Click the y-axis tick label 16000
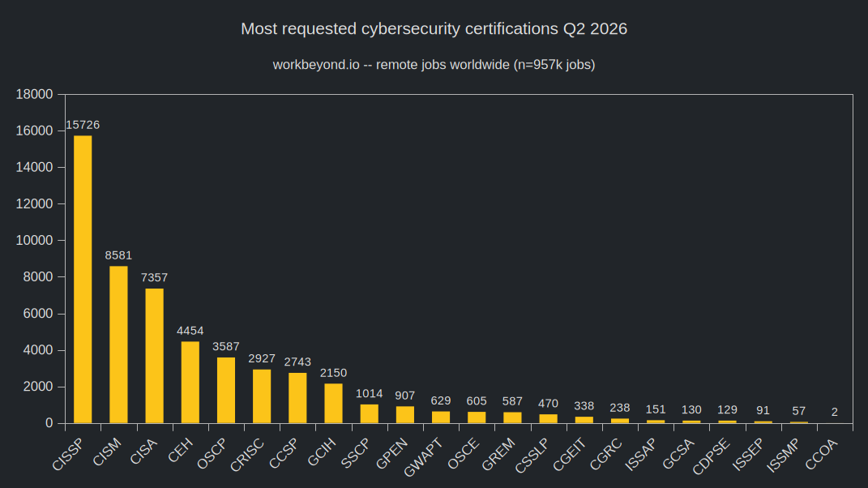Viewport: 868px width, 488px height. tap(34, 131)
